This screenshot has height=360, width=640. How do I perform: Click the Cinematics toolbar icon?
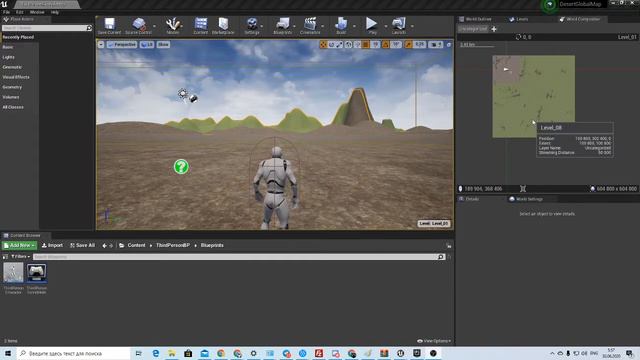(x=310, y=26)
